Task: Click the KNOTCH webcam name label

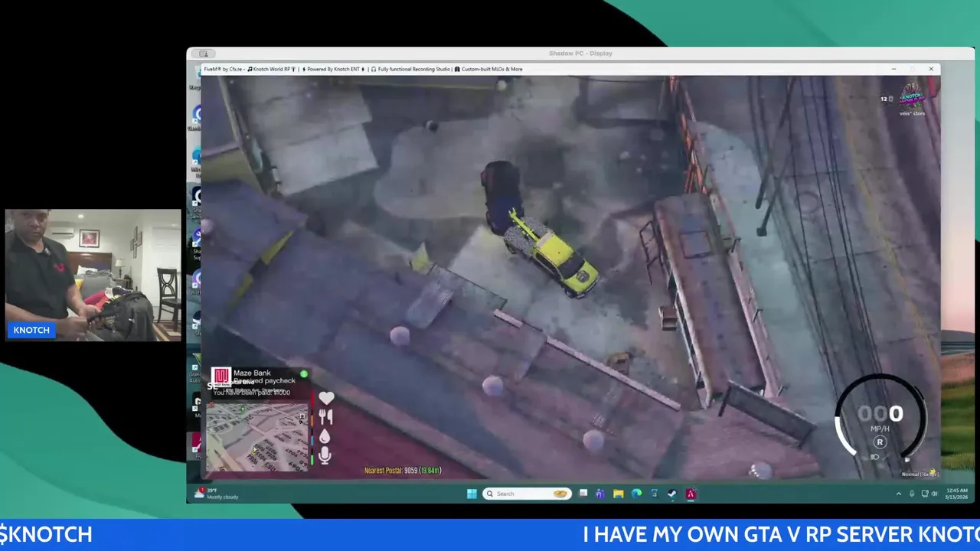Action: point(31,331)
